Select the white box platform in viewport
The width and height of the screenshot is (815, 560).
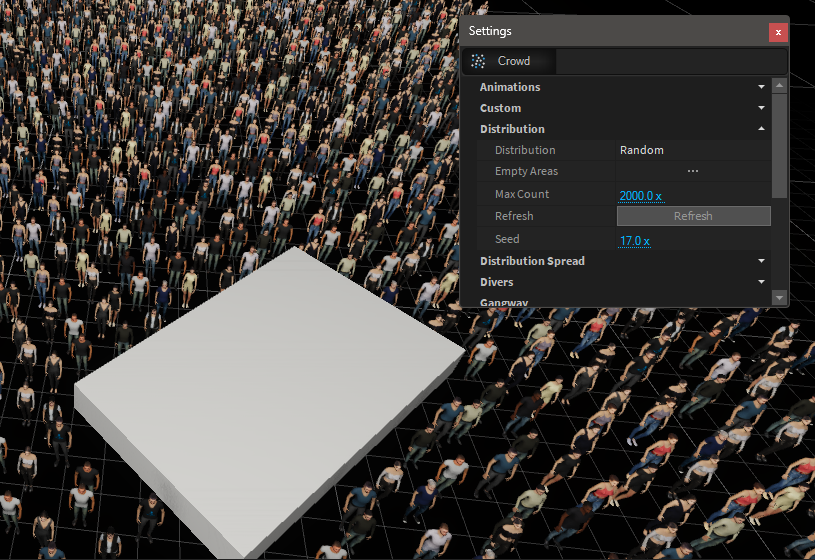(x=270, y=400)
